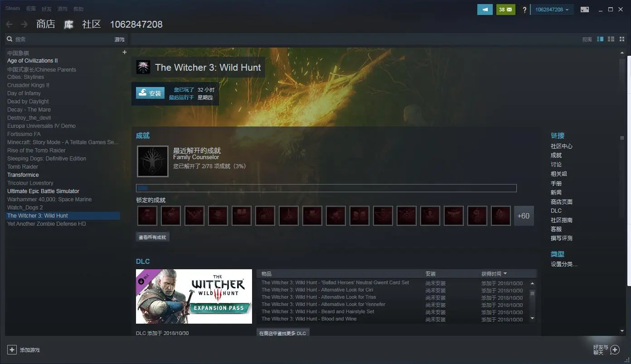Open the 社区中心 link
The width and height of the screenshot is (631, 364).
tap(561, 146)
